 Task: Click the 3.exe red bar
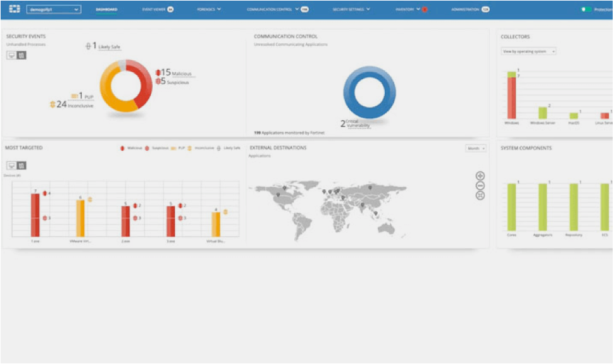tap(171, 221)
